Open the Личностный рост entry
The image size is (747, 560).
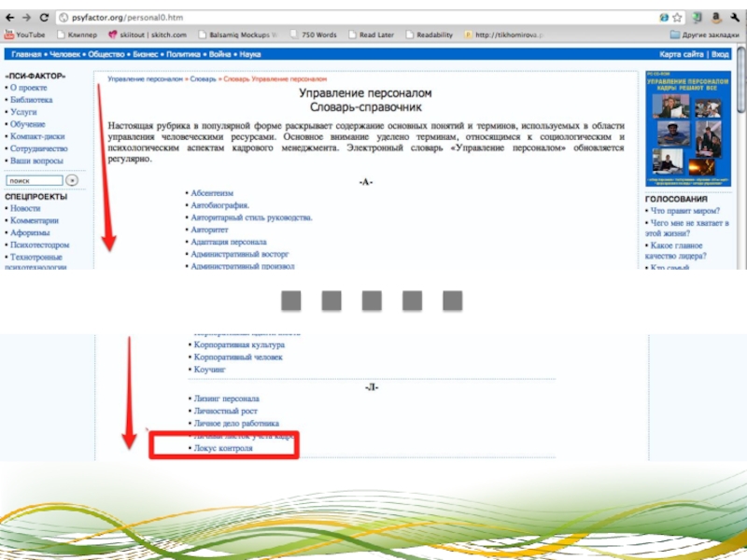[x=225, y=411]
